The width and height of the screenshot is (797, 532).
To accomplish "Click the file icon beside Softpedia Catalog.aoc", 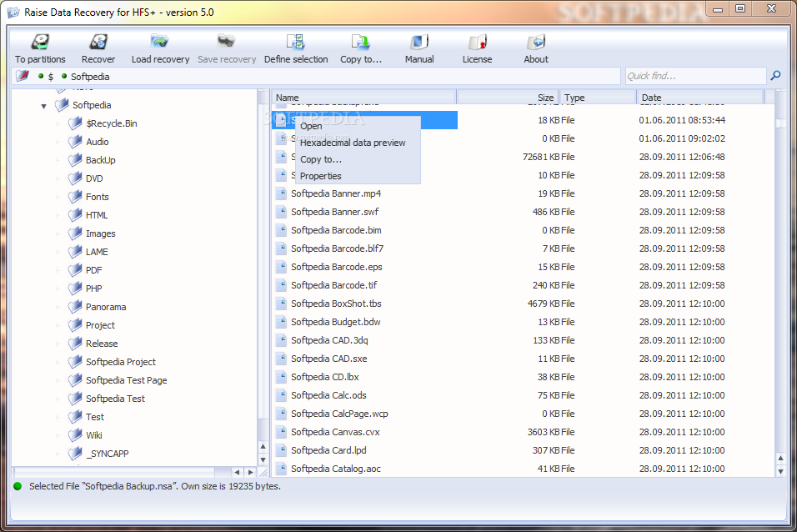I will [x=281, y=469].
